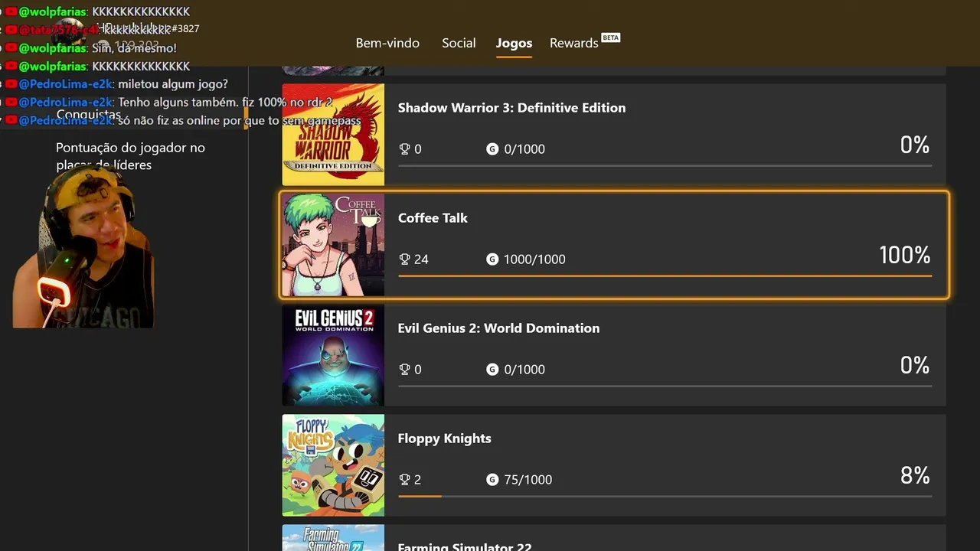Click the Shadow Warrior 3: Definitive Edition title
The image size is (980, 551).
point(511,108)
